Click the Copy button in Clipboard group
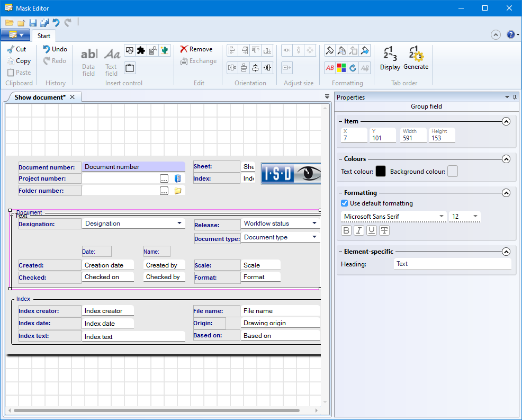This screenshot has height=420, width=522. click(x=19, y=61)
